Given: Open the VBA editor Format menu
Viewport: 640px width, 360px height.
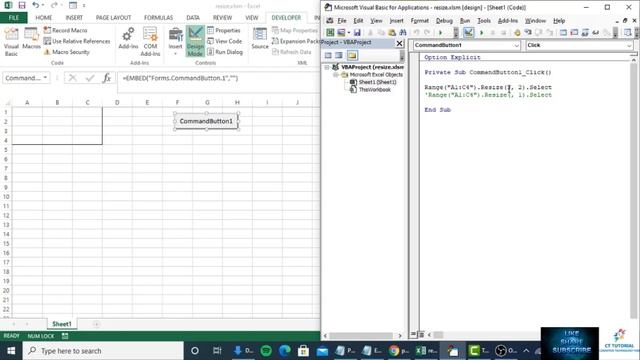Looking at the screenshot, I should pyautogui.click(x=420, y=20).
